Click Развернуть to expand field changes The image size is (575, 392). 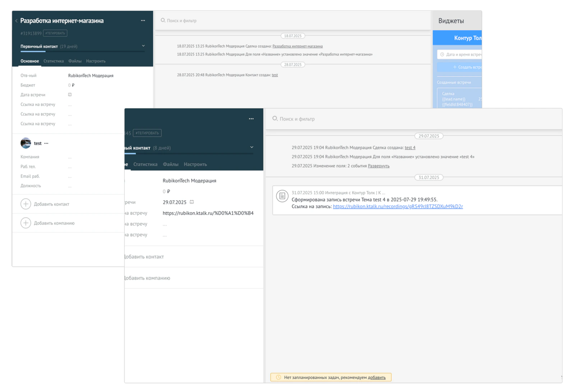pos(378,166)
